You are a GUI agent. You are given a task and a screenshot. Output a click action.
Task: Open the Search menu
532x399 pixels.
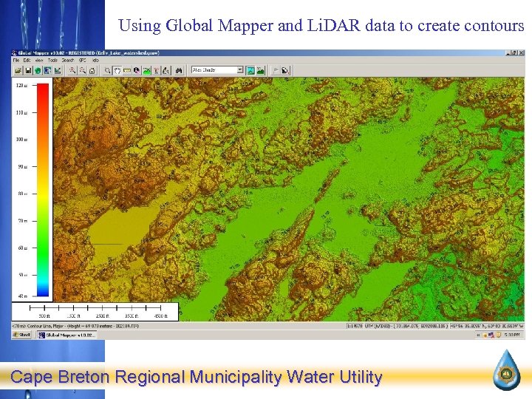pyautogui.click(x=68, y=61)
